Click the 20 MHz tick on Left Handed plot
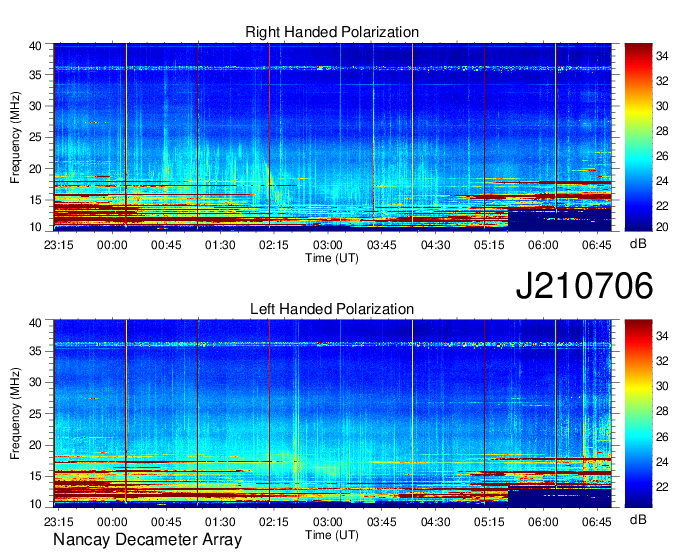This screenshot has height=552, width=680. coord(35,445)
